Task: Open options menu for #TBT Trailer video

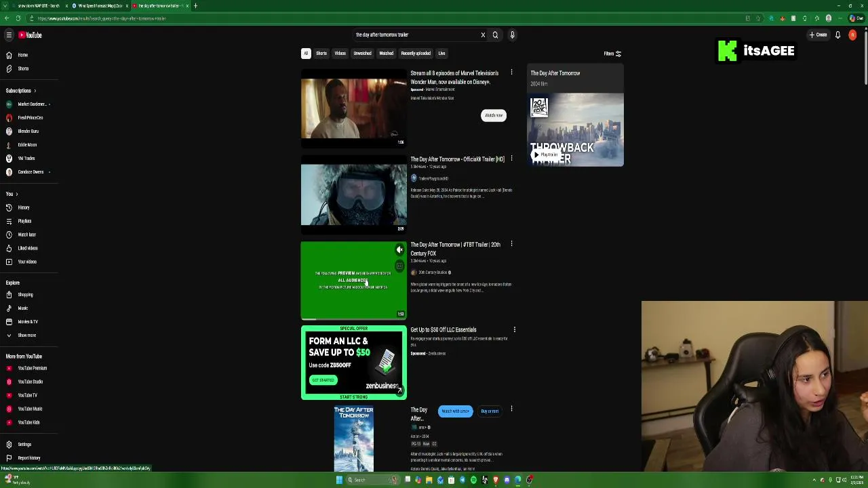Action: (x=511, y=244)
